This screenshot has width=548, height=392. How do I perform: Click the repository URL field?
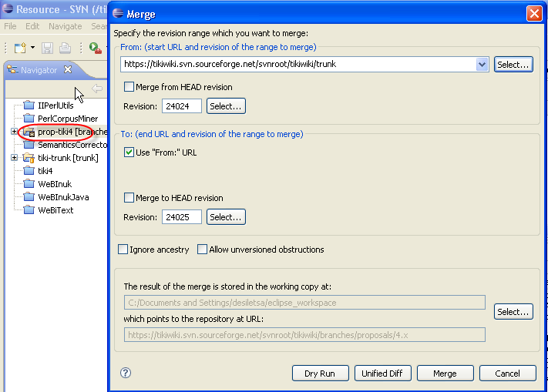304,335
